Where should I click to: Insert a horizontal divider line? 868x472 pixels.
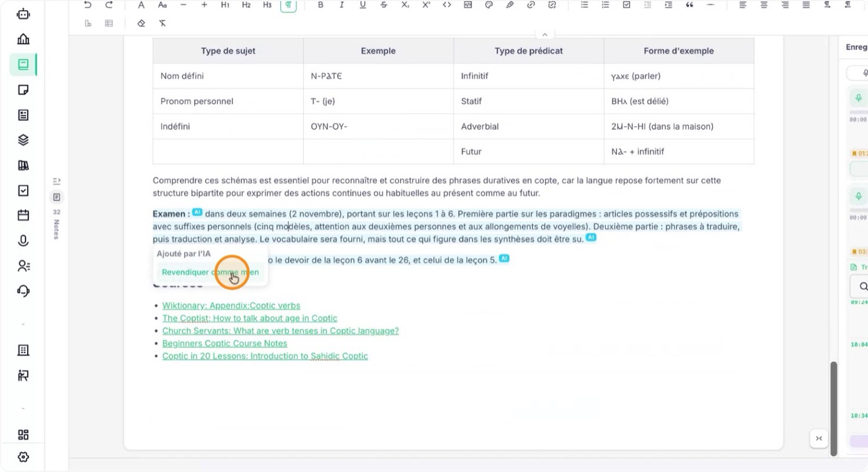tap(711, 5)
